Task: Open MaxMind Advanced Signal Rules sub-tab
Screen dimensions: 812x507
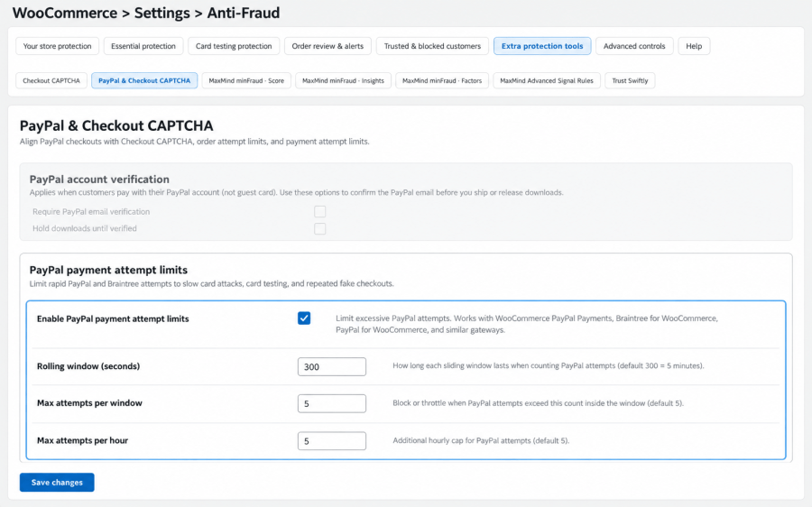Action: [x=547, y=81]
